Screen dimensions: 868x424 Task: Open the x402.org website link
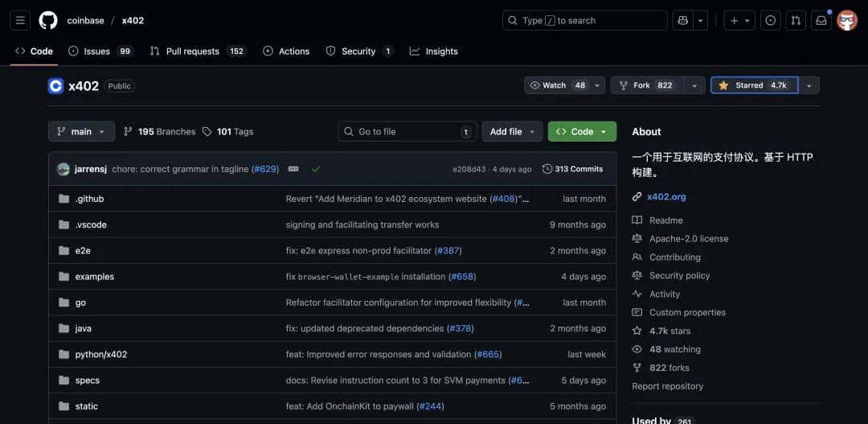coord(666,197)
